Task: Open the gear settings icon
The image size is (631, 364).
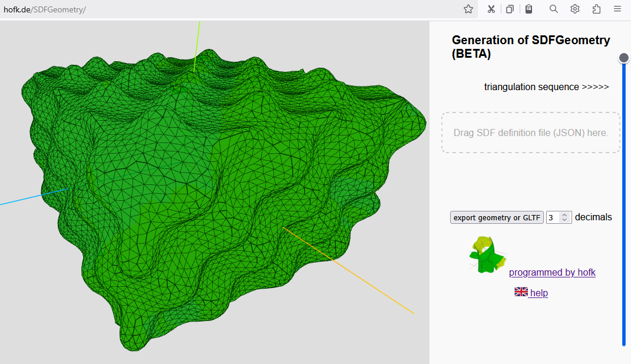Action: tap(575, 9)
